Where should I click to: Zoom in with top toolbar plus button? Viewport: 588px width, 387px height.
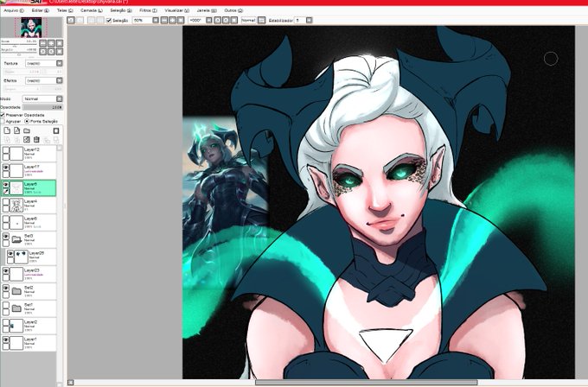(172, 20)
